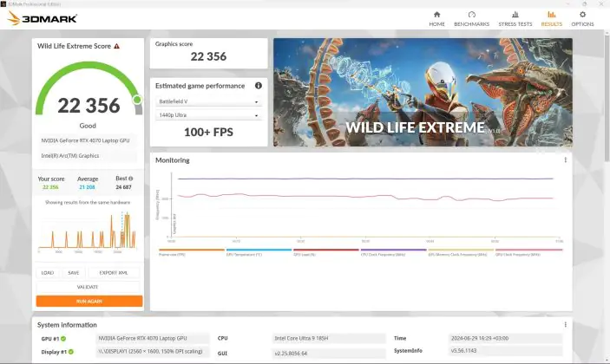Click the Display #1 green check icon
This screenshot has width=610, height=364.
click(x=71, y=352)
